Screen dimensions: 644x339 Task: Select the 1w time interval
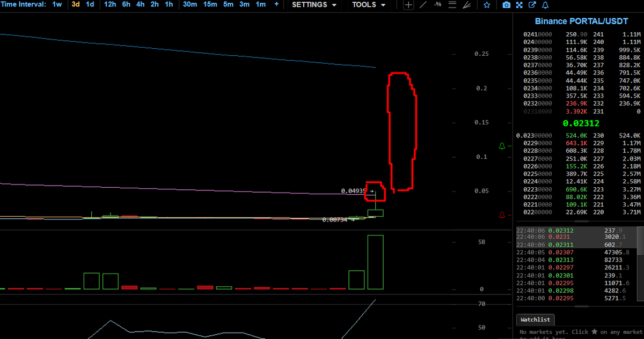point(57,4)
